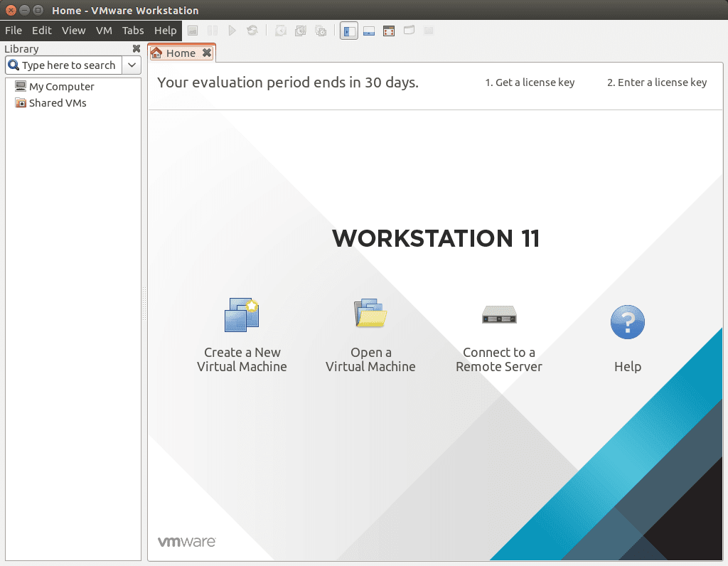
Task: Open the Help menu
Action: tap(165, 31)
